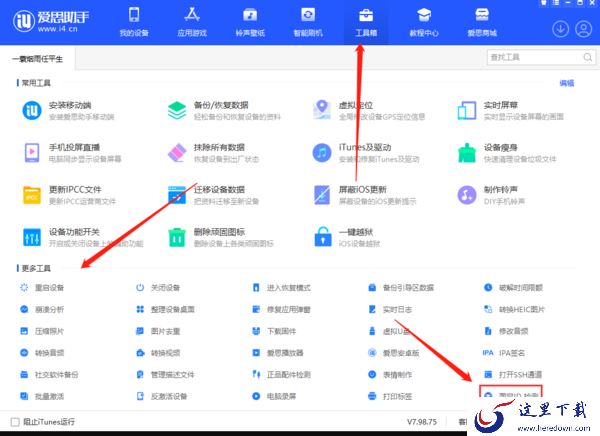600x436 pixels.
Task: Open IPA签名 signing tool
Action: pyautogui.click(x=504, y=353)
